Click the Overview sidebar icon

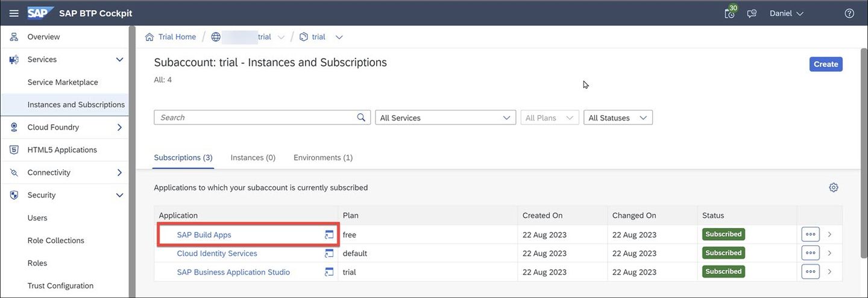click(x=14, y=37)
